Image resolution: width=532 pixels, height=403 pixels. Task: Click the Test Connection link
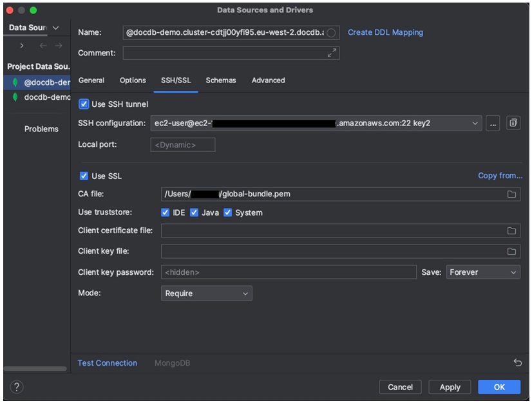pyautogui.click(x=107, y=363)
